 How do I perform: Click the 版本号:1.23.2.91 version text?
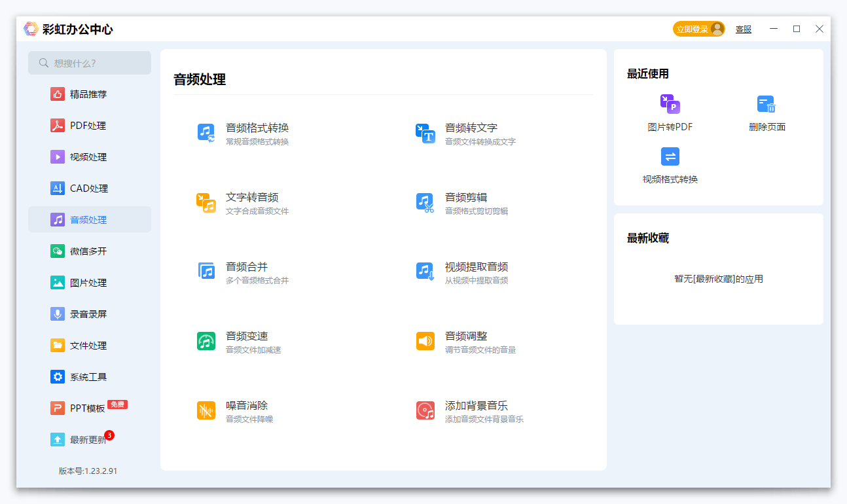point(88,471)
